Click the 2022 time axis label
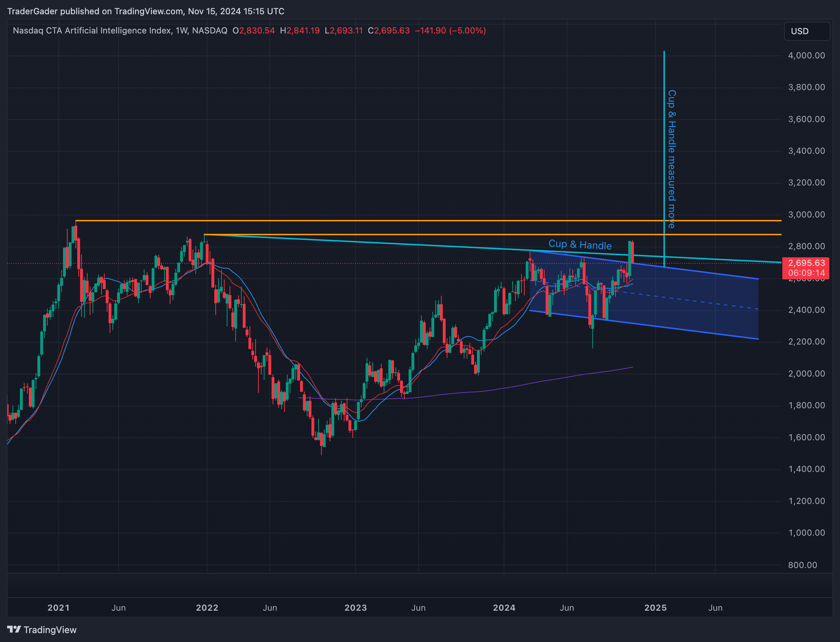The width and height of the screenshot is (840, 642). pos(207,607)
